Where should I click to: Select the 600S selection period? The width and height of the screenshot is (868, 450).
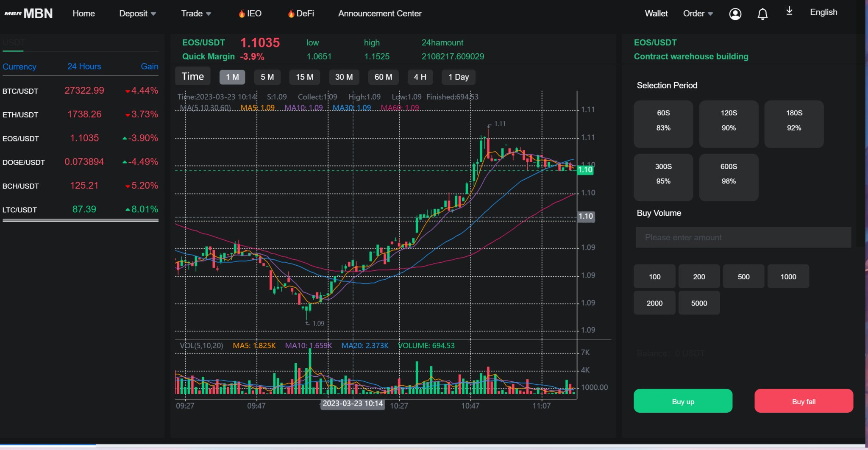(x=728, y=177)
